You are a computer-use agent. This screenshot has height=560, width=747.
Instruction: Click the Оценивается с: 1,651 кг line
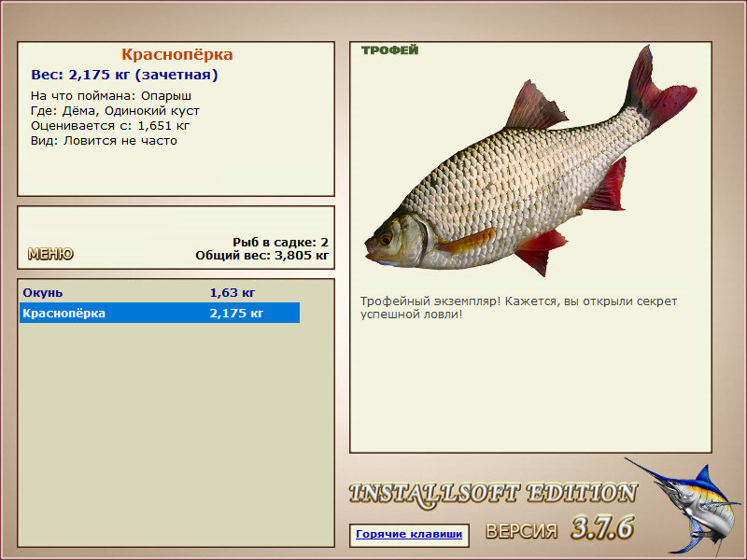tap(110, 126)
